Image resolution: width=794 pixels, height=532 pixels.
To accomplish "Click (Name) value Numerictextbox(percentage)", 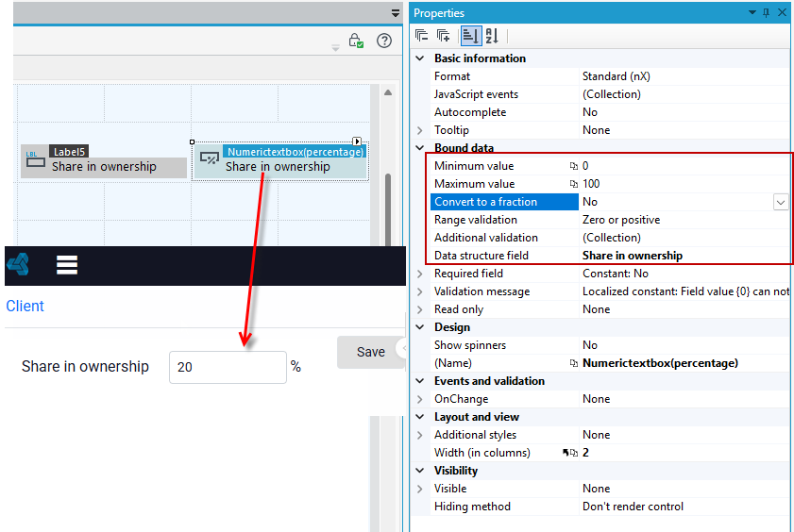I will [x=660, y=363].
